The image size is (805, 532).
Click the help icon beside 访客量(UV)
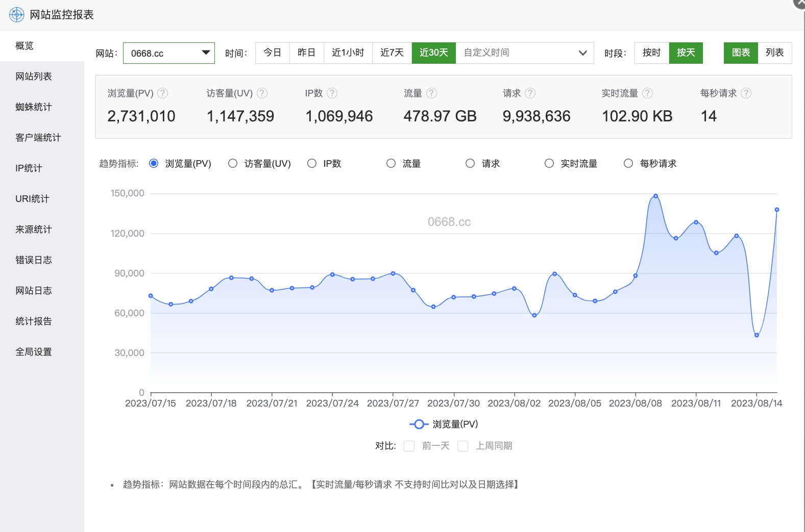(262, 93)
